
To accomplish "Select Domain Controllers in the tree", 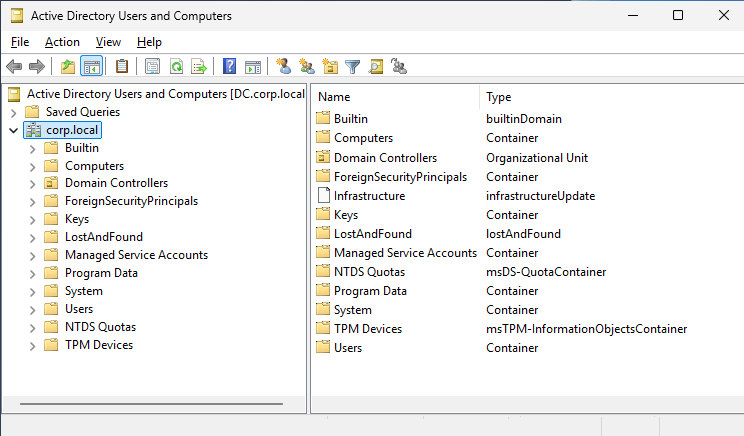I will pyautogui.click(x=116, y=183).
